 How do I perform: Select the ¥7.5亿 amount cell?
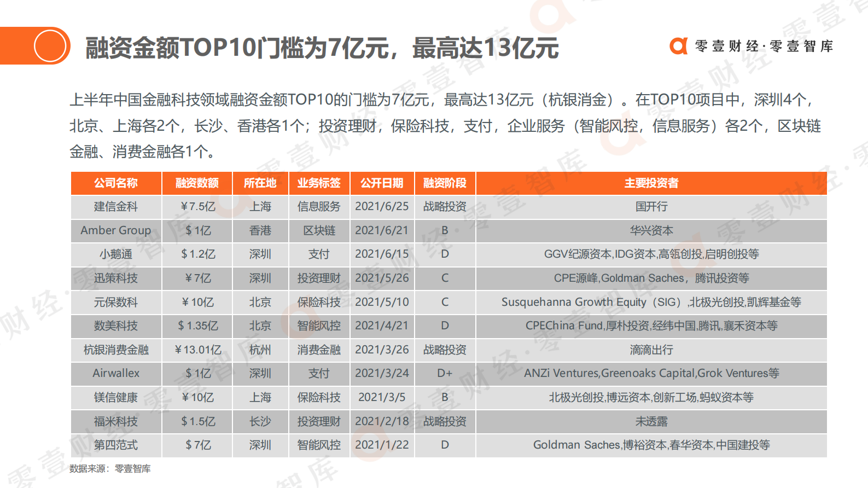[x=197, y=207]
